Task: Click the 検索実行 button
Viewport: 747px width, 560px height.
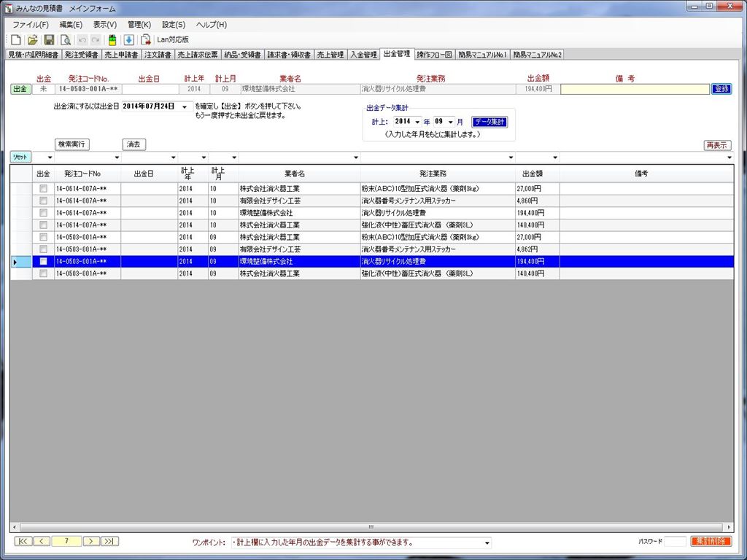Action: point(71,144)
